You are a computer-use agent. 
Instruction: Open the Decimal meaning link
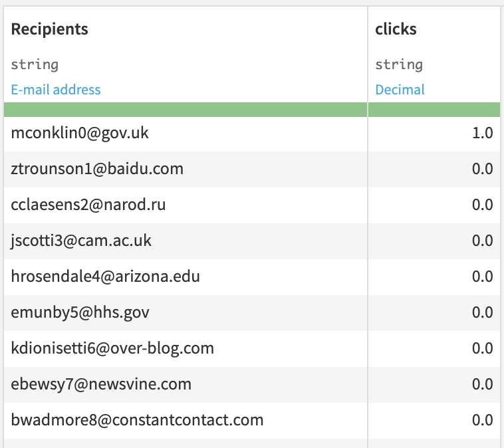tap(400, 89)
